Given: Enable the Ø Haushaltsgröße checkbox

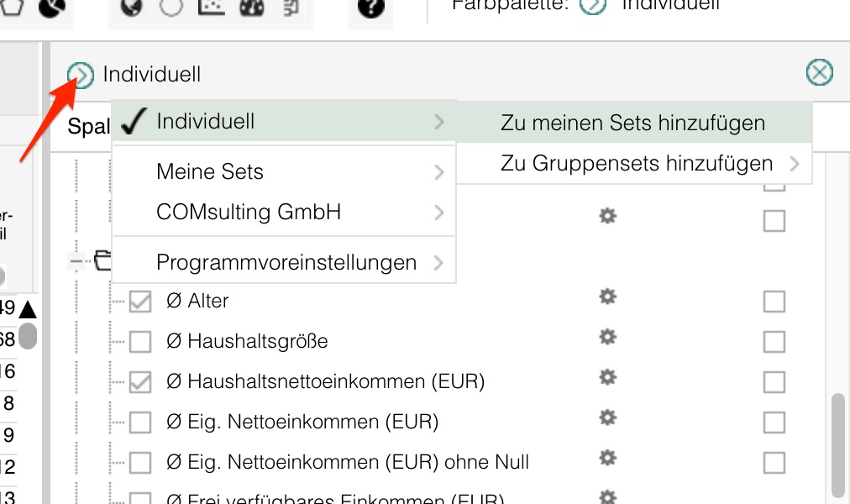Looking at the screenshot, I should click(140, 342).
